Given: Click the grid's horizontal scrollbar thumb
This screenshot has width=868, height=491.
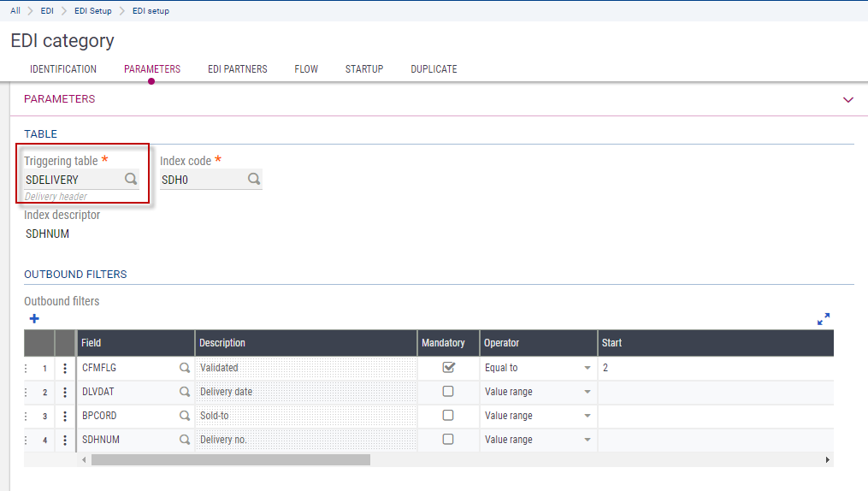Looking at the screenshot, I should pyautogui.click(x=231, y=459).
